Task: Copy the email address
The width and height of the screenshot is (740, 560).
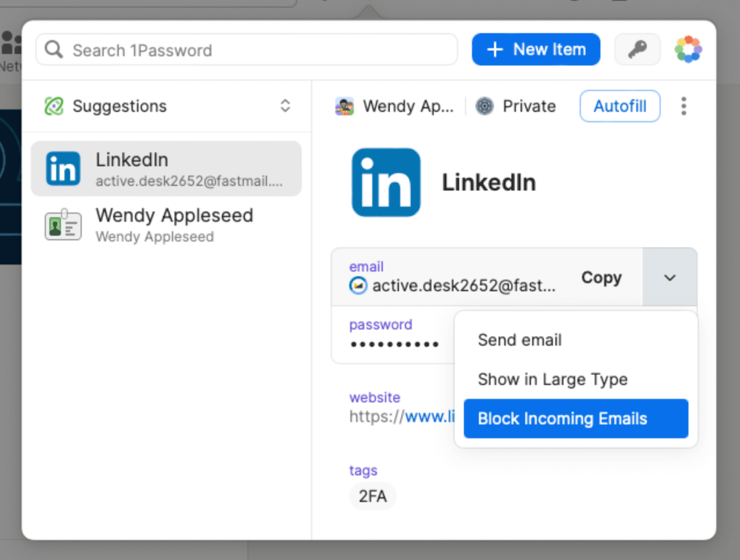Action: pos(601,278)
